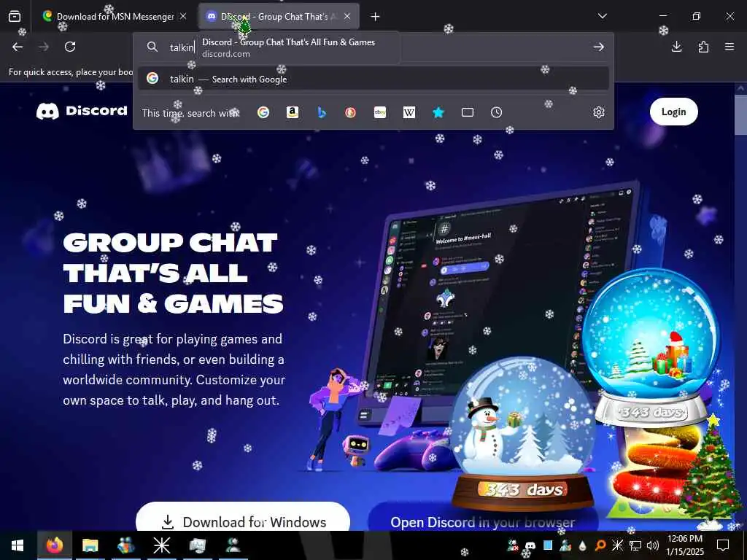Search this time with Google icon
The width and height of the screenshot is (747, 560).
pyautogui.click(x=263, y=112)
